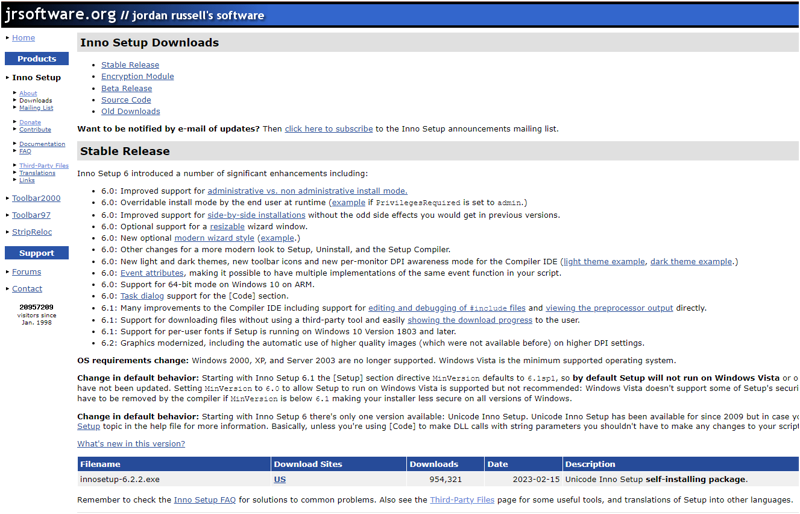Open 'viewing the preprocessor output' link
The height and width of the screenshot is (514, 800).
coord(609,308)
